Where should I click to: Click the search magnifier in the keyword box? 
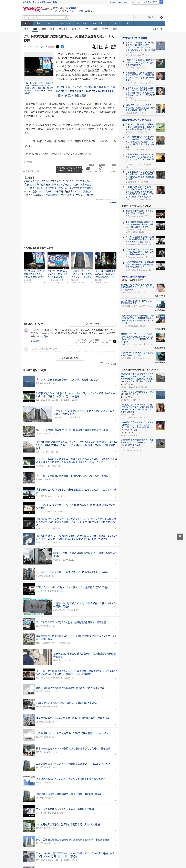click(x=66, y=18)
